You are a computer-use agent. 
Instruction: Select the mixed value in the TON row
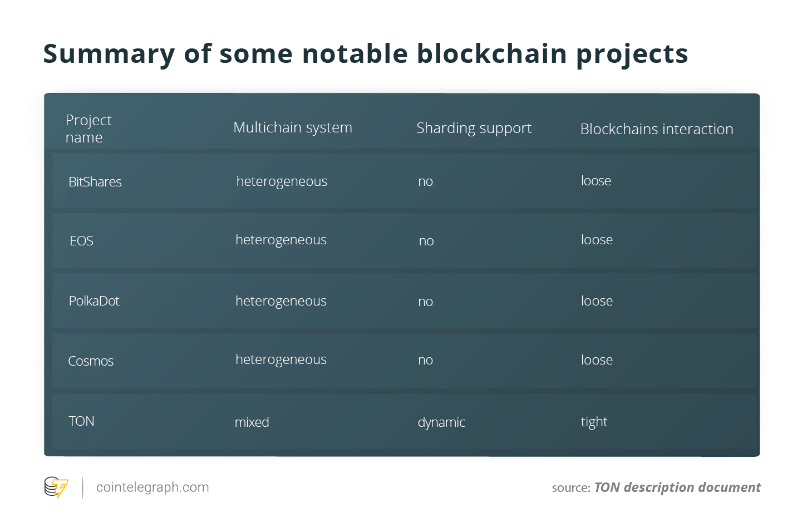252,422
